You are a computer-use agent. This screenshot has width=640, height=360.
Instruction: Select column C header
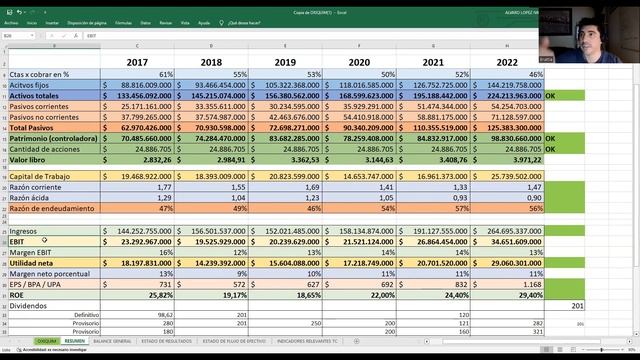[x=137, y=46]
